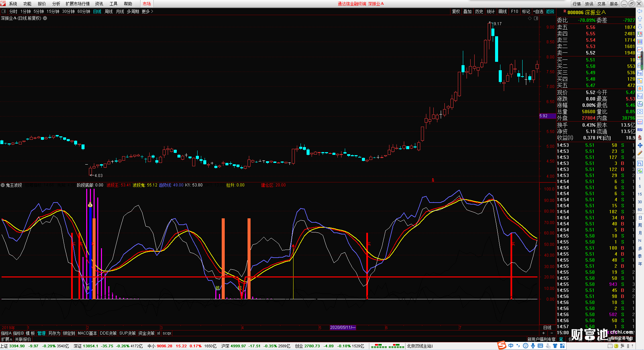The image size is (644, 350).
Task: Select the 笔 tick tab below trade list
Action: click(561, 339)
